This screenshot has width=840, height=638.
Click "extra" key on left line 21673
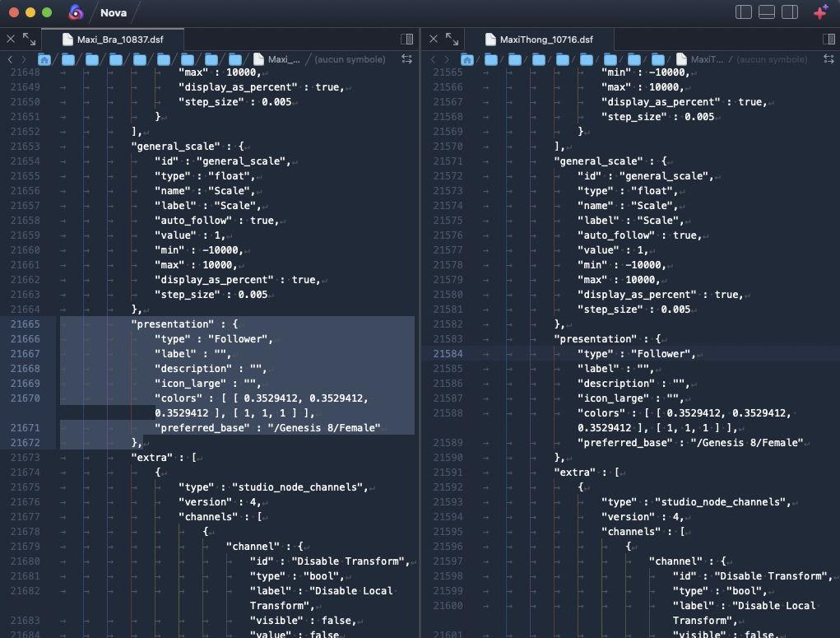point(152,458)
